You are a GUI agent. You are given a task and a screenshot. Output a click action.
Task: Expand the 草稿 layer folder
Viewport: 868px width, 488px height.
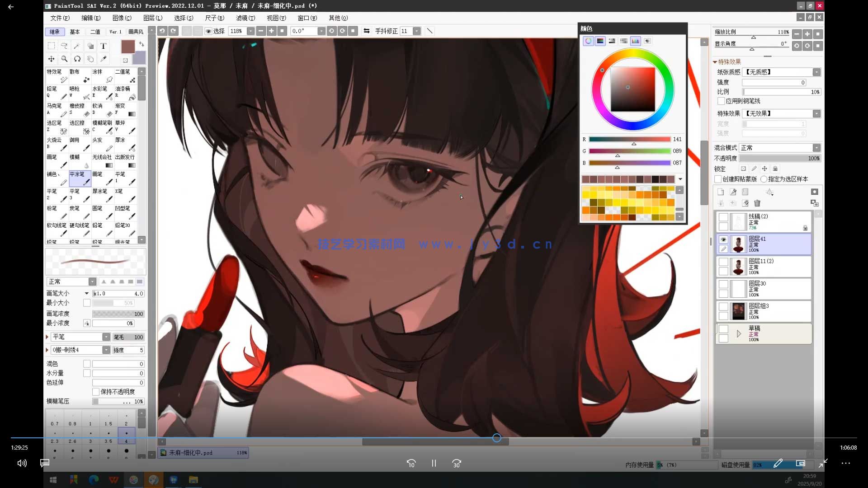739,334
